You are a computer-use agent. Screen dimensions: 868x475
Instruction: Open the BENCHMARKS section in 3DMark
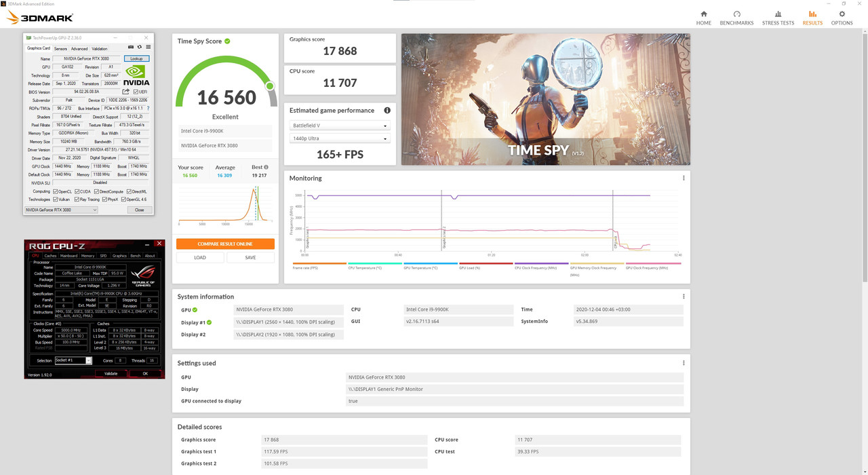click(x=736, y=18)
